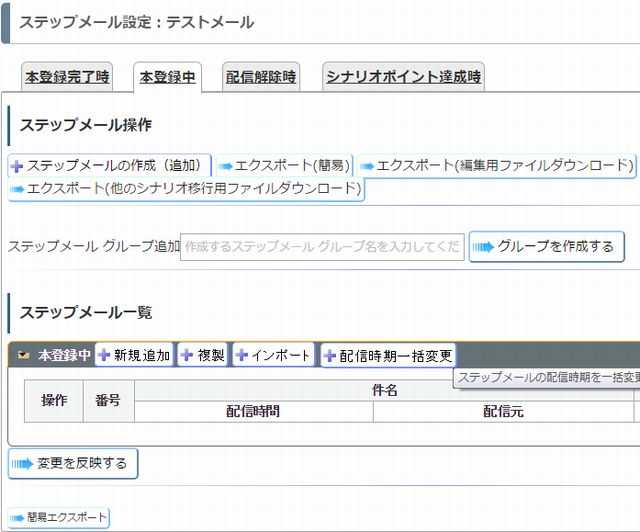
Task: Open the シナリオポイント達成時 tab
Action: pos(403,77)
